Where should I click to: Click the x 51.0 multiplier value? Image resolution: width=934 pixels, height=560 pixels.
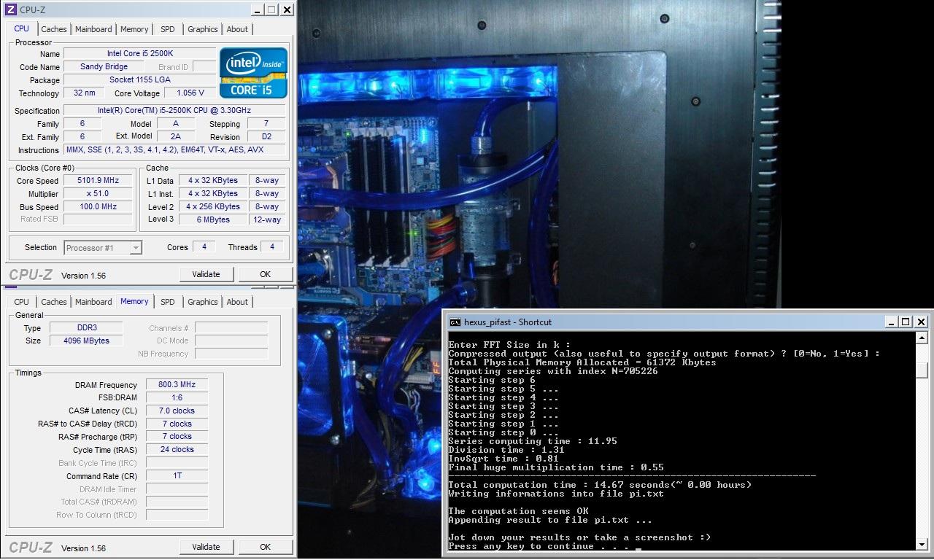[x=99, y=193]
